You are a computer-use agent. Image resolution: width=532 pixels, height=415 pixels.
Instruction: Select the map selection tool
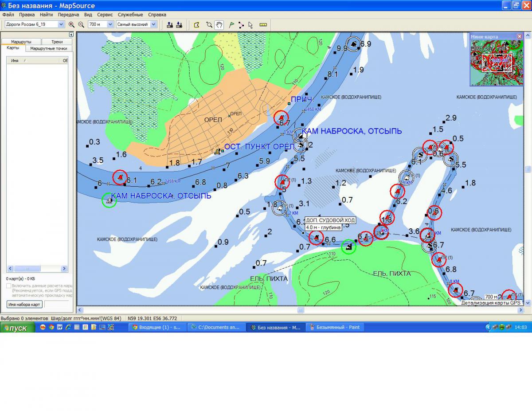pos(197,25)
